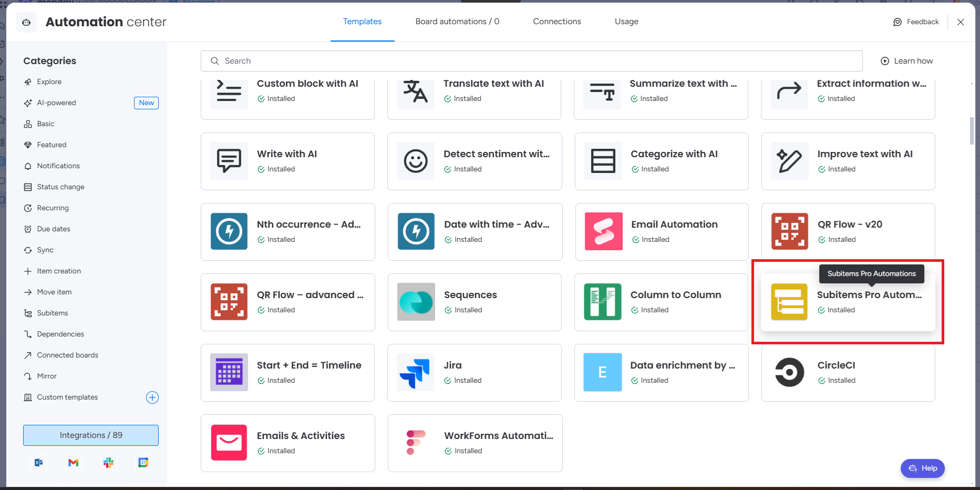Click the Subitems Pro Automations yellow icon

(789, 302)
